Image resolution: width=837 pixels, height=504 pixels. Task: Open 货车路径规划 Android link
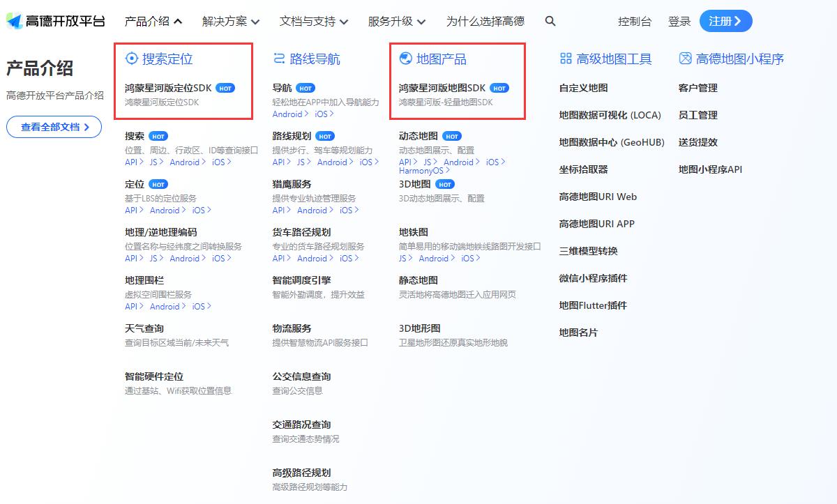[x=315, y=258]
